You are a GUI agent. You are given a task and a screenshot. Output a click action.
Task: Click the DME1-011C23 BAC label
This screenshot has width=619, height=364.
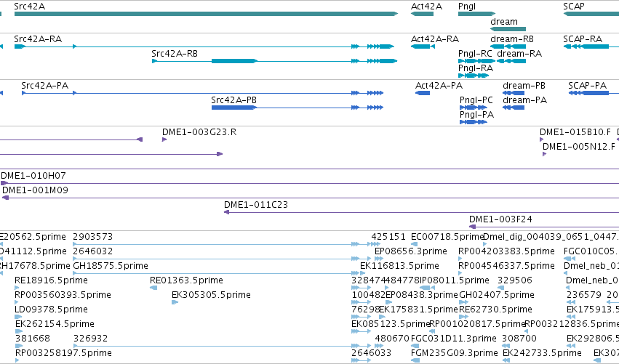256,205
